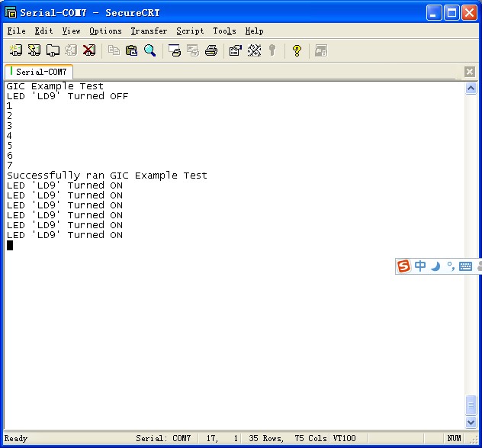
Task: Click the Connect toolbar icon
Action: tap(15, 50)
